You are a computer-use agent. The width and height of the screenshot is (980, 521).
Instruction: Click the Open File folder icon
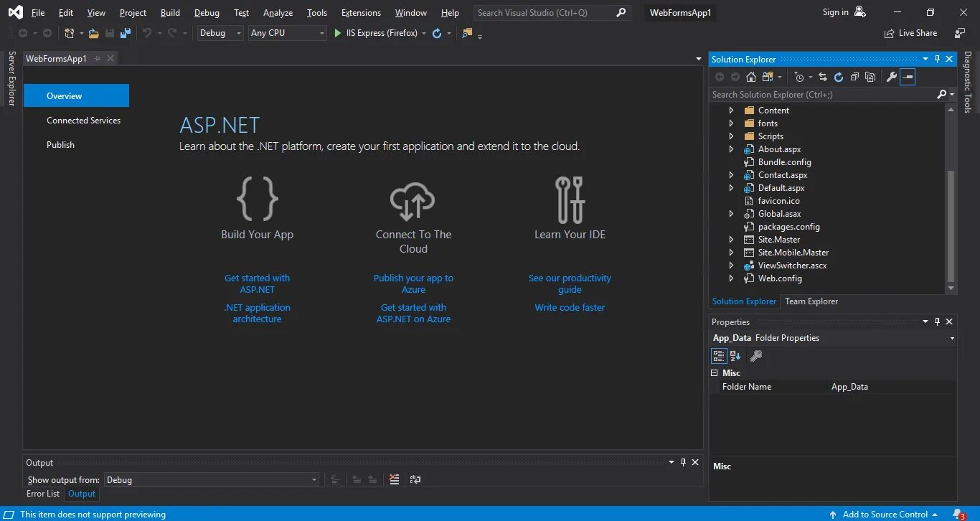tap(93, 33)
